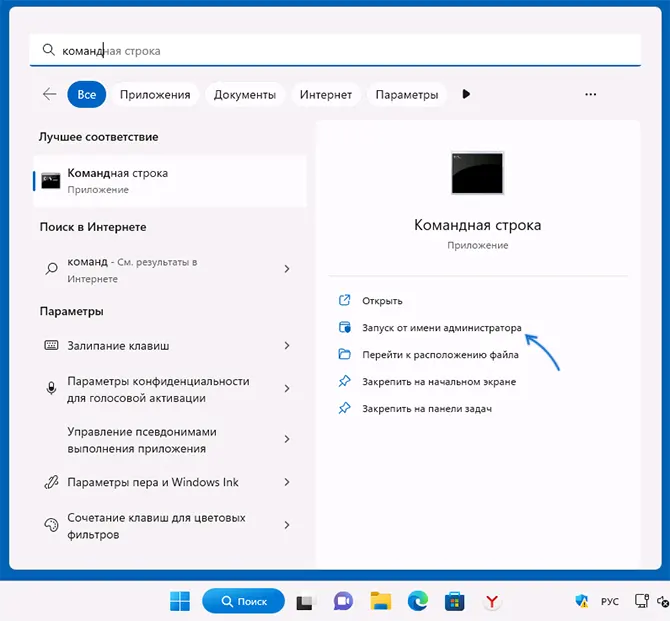Click the magnifier icon in search box
This screenshot has width=670, height=621.
click(x=49, y=50)
